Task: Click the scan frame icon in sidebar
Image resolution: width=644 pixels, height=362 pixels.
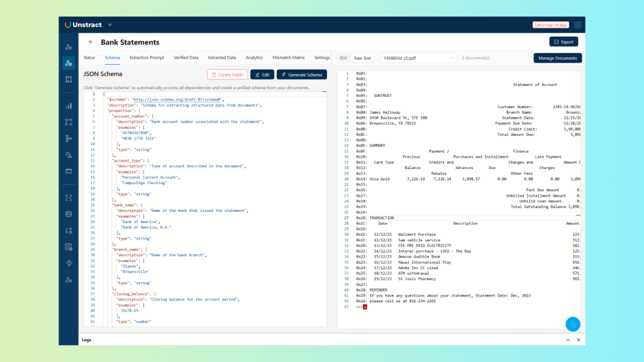Action: tap(68, 197)
